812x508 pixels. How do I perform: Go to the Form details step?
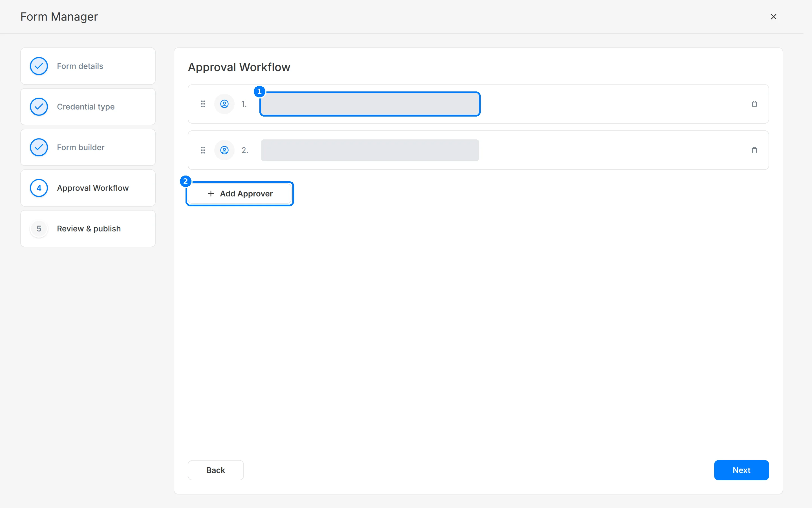click(x=88, y=66)
